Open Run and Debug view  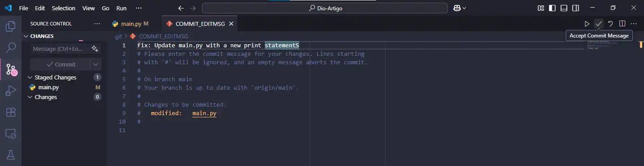11,91
